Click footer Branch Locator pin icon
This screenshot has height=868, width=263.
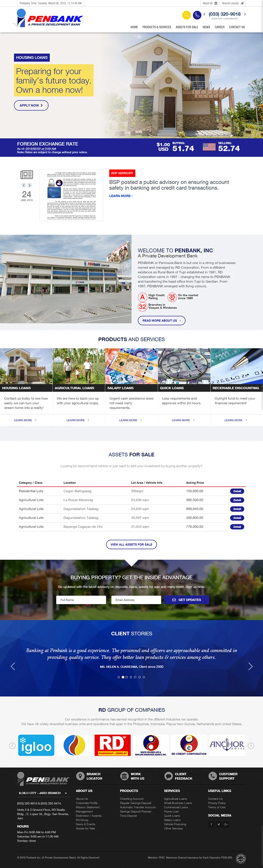pyautogui.click(x=80, y=776)
